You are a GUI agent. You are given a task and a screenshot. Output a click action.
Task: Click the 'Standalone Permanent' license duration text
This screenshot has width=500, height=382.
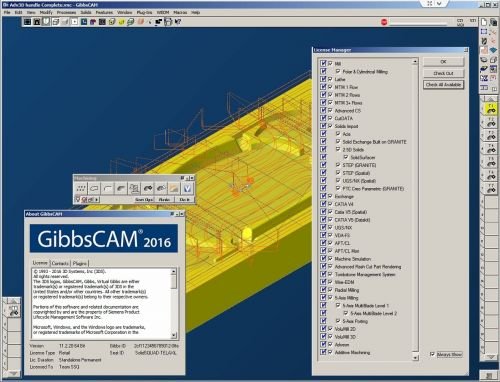coord(80,360)
